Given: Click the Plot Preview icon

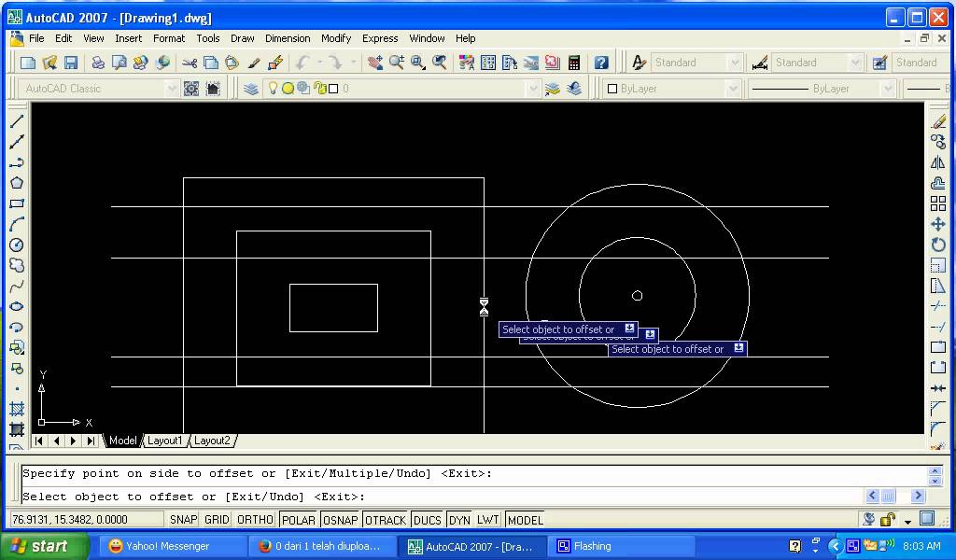Looking at the screenshot, I should [x=119, y=63].
